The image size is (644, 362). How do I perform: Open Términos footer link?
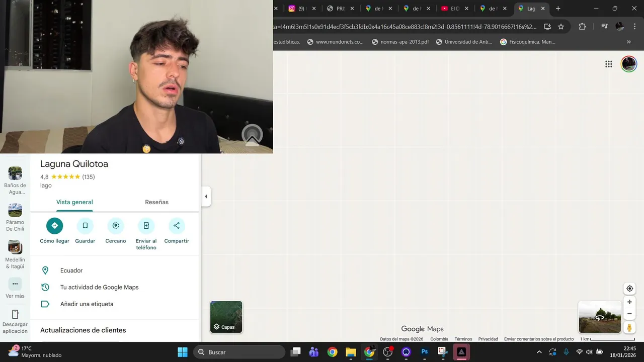[463, 339]
